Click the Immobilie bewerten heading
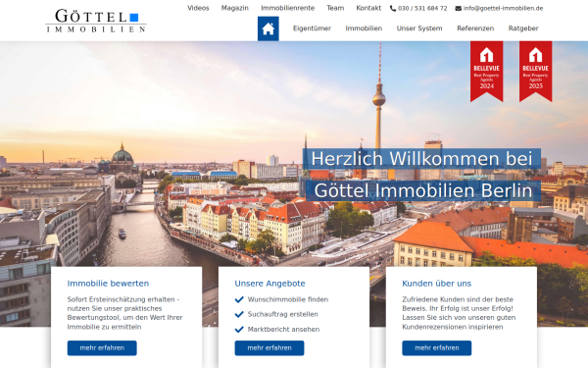Image resolution: width=588 pixels, height=368 pixels. [x=108, y=284]
